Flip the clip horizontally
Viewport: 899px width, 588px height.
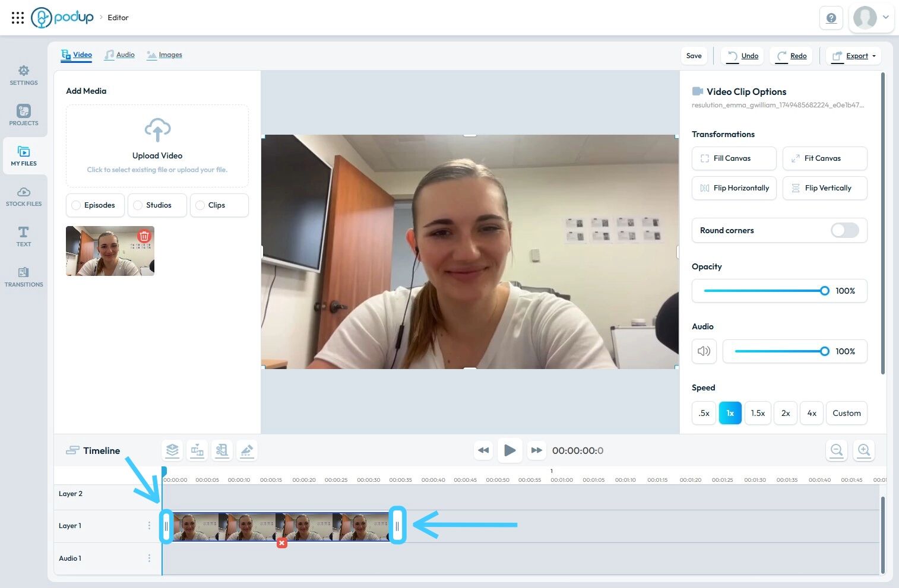pos(734,188)
